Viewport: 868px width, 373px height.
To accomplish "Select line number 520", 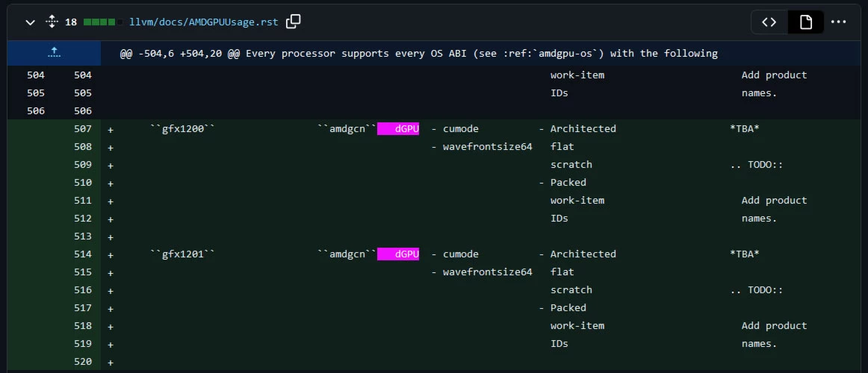I will click(82, 362).
